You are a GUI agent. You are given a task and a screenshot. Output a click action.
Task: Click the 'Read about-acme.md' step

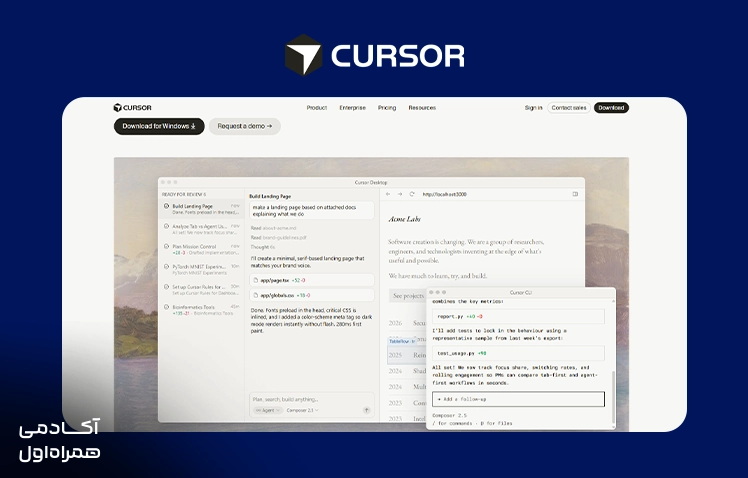273,228
